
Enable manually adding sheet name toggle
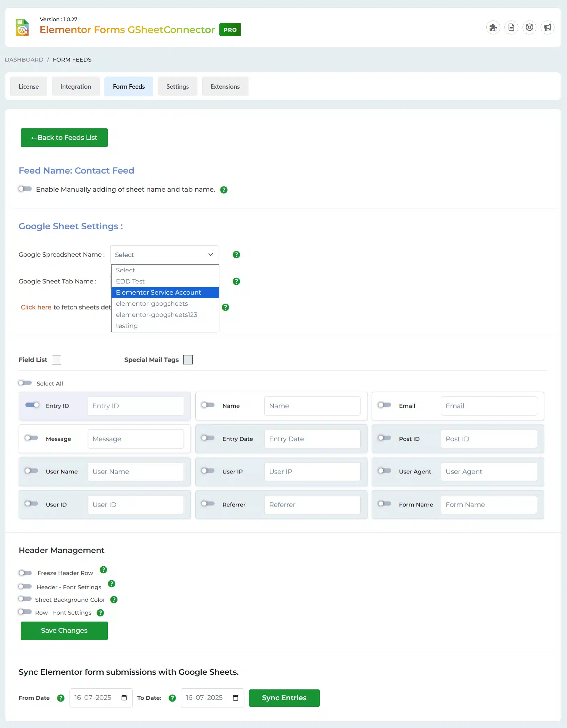25,189
